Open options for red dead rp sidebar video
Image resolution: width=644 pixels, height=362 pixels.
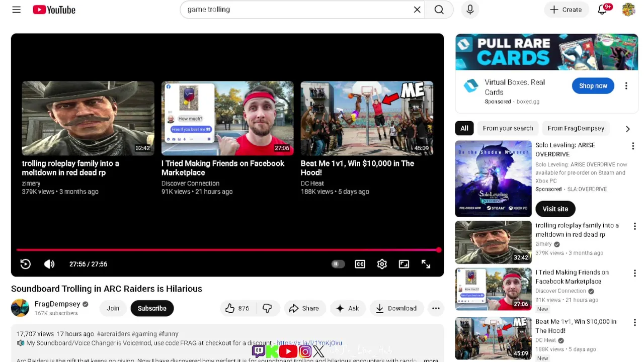[x=634, y=226]
